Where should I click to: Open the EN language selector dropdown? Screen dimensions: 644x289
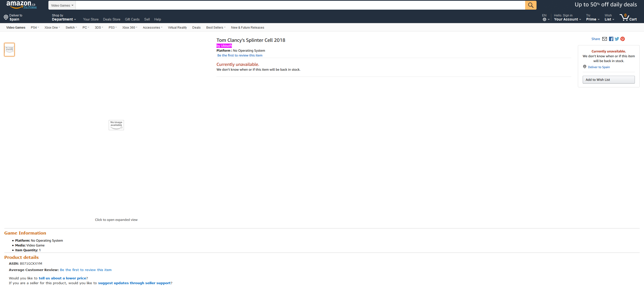click(545, 17)
